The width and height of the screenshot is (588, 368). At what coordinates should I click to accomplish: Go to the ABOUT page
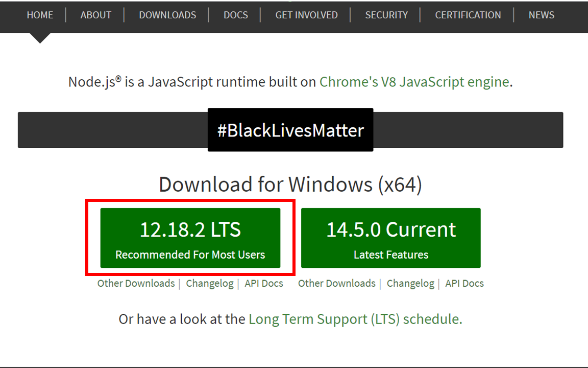(x=95, y=15)
